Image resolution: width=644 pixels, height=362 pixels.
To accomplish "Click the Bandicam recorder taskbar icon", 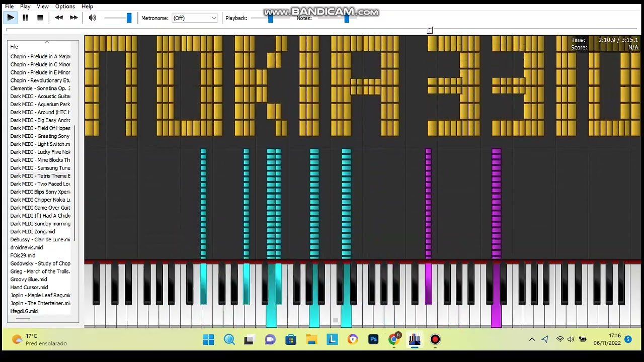I will (x=435, y=340).
